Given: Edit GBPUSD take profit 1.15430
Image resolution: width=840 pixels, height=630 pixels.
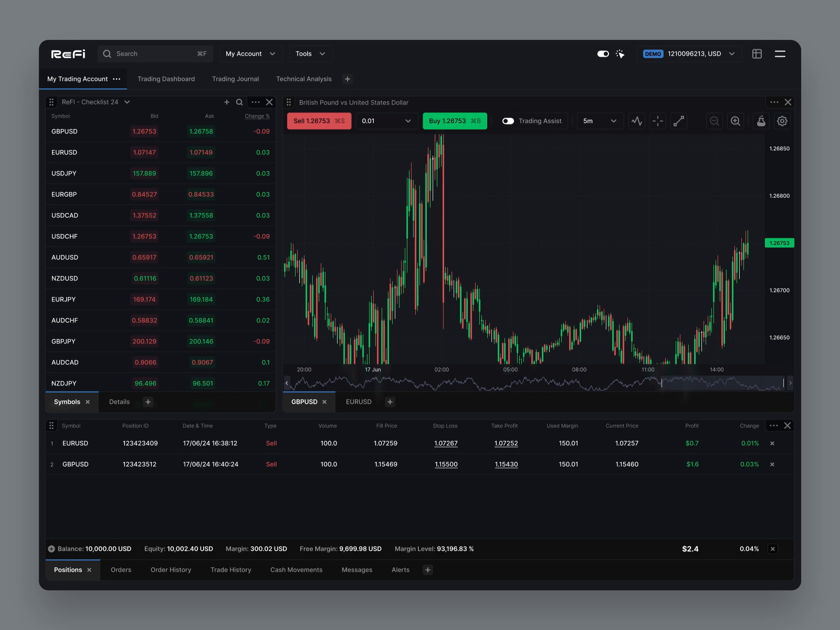Looking at the screenshot, I should (x=506, y=465).
